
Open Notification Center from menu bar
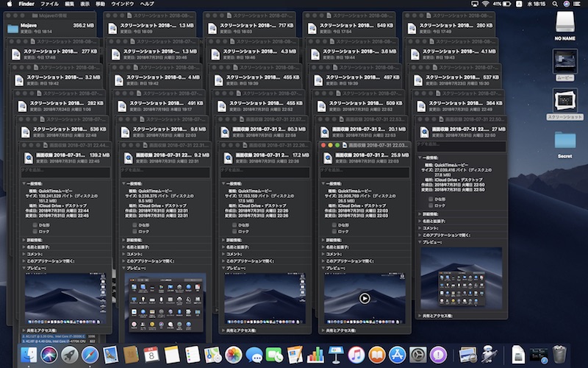coord(578,4)
